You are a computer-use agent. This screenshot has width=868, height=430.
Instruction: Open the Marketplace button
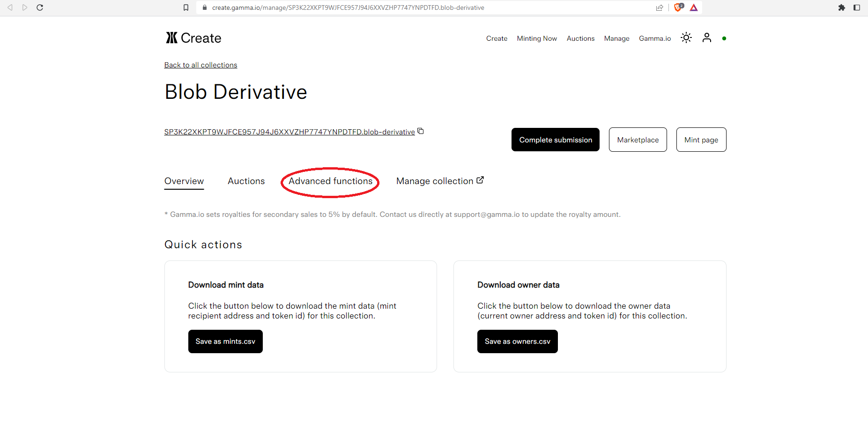[x=638, y=140]
